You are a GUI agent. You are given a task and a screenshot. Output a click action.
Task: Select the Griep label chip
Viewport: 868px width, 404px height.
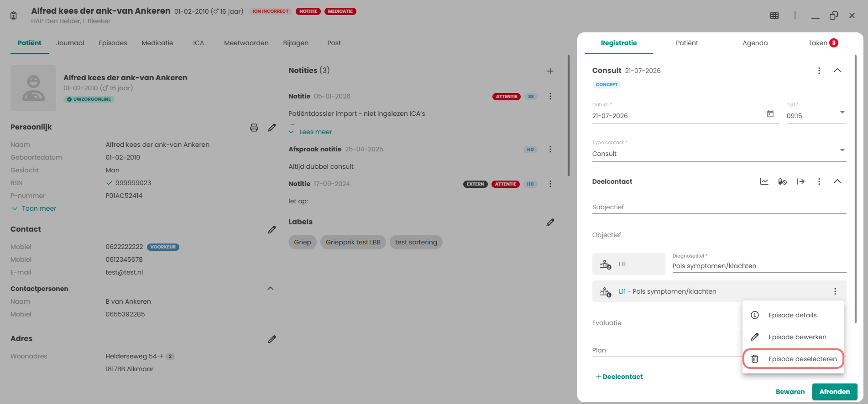303,242
